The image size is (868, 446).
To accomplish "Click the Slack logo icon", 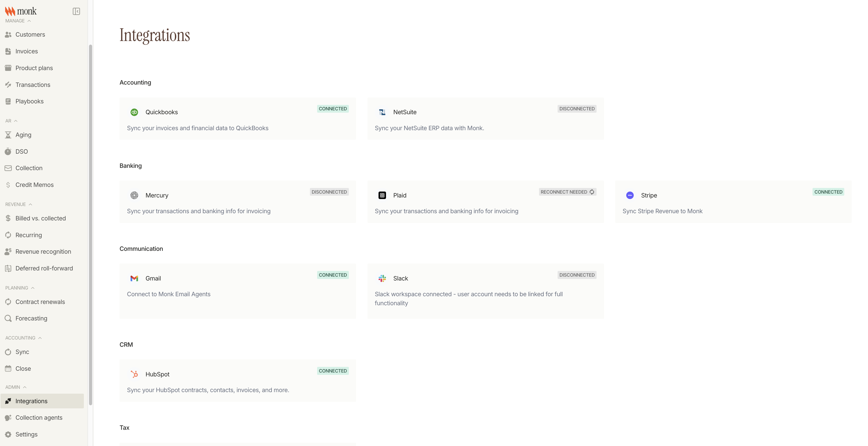I will tap(382, 278).
